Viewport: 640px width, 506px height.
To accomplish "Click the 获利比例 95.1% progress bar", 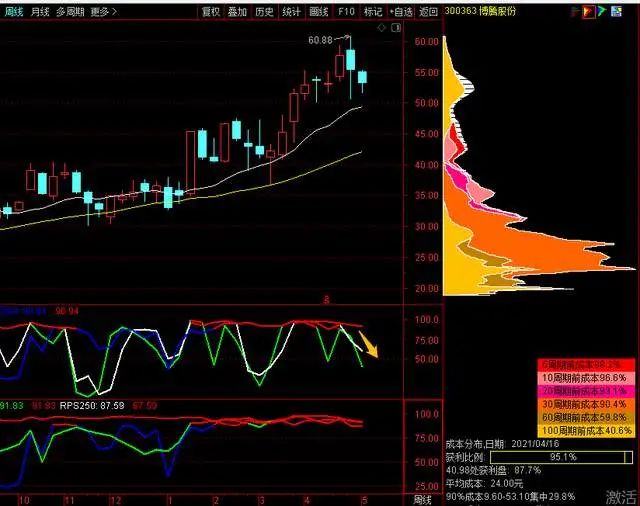I will coord(563,457).
